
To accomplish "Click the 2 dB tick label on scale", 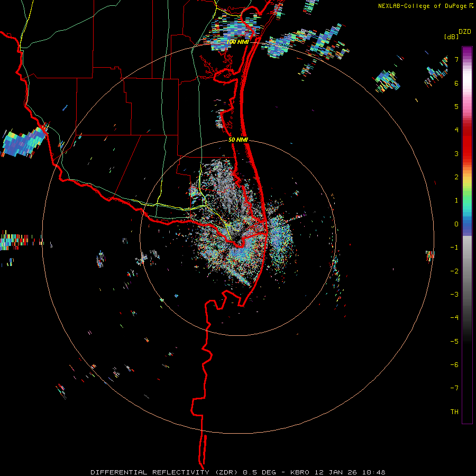I will coord(456,177).
